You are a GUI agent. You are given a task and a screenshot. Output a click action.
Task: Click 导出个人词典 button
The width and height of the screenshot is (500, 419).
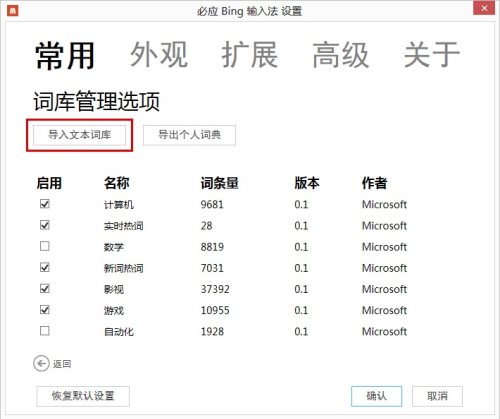coord(189,135)
